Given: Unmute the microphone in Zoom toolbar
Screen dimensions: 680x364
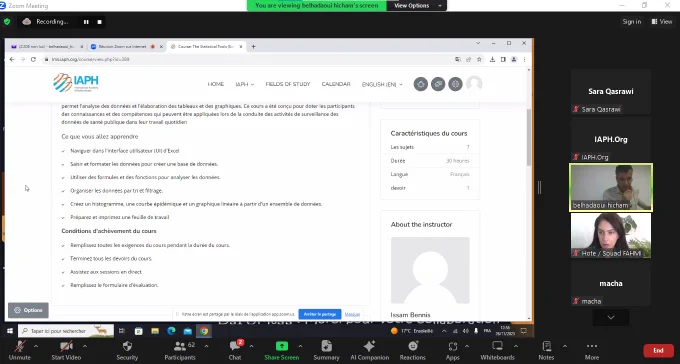Looking at the screenshot, I should (20, 351).
